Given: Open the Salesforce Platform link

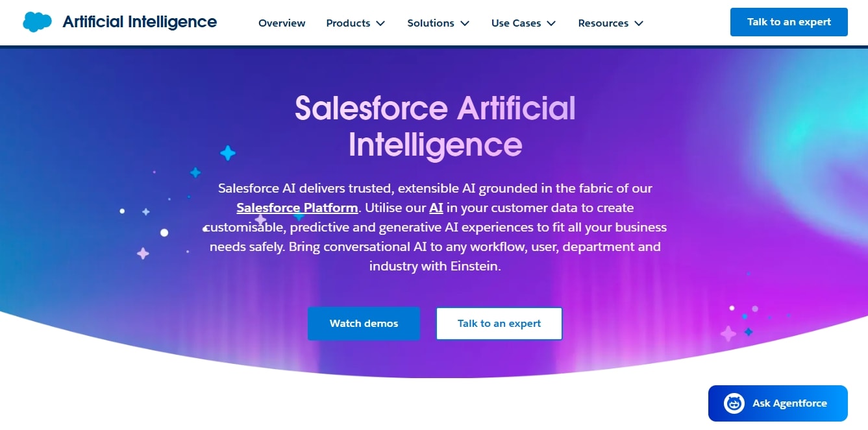Looking at the screenshot, I should [x=297, y=208].
